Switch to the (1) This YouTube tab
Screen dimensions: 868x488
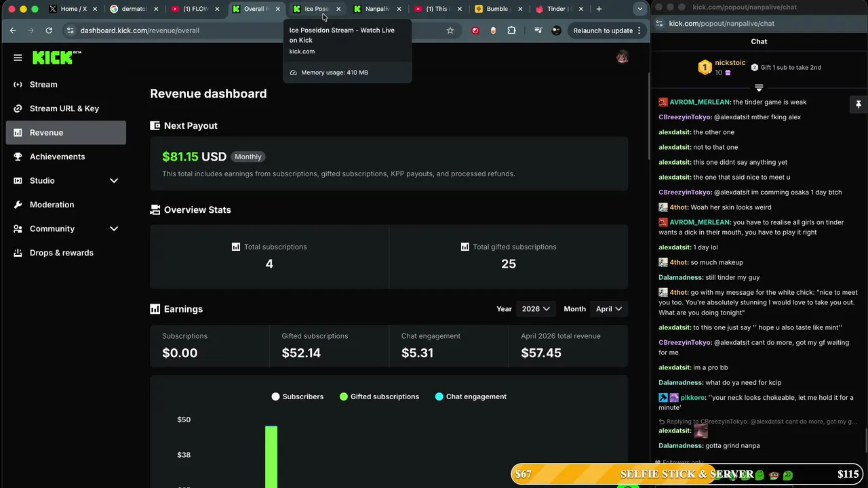click(437, 9)
